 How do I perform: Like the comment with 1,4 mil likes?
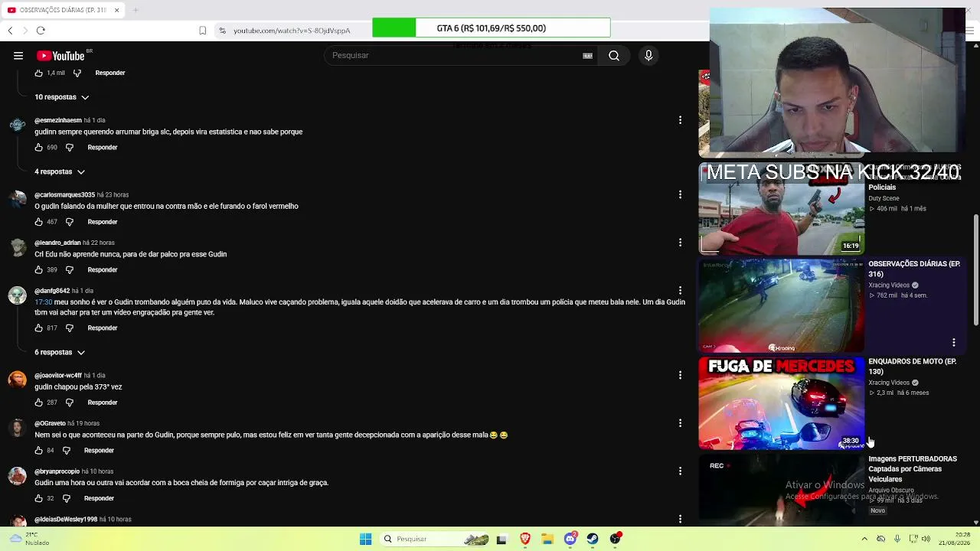(x=39, y=73)
